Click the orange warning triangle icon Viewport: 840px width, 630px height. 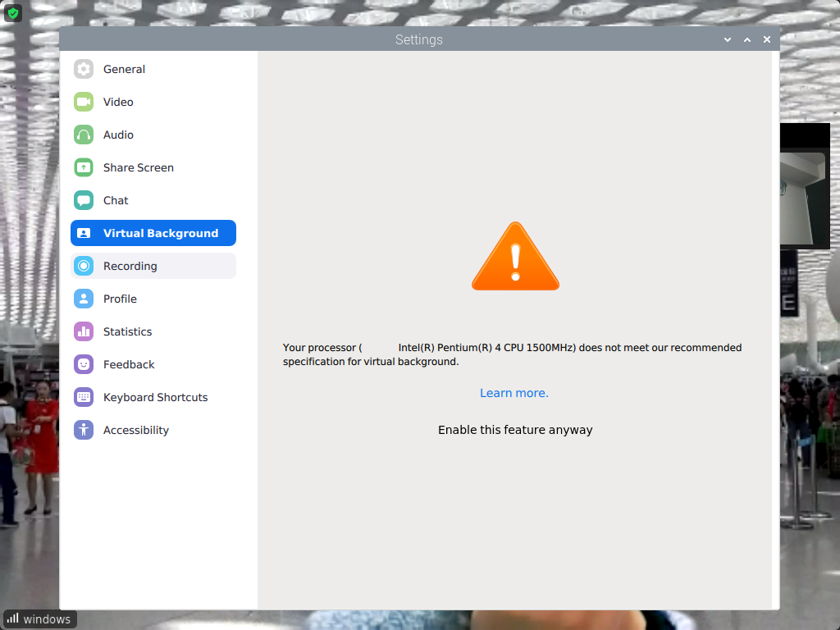click(515, 257)
